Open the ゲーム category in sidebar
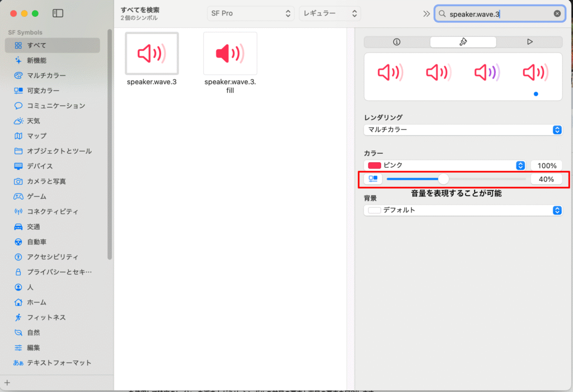Image resolution: width=573 pixels, height=392 pixels. 36,196
